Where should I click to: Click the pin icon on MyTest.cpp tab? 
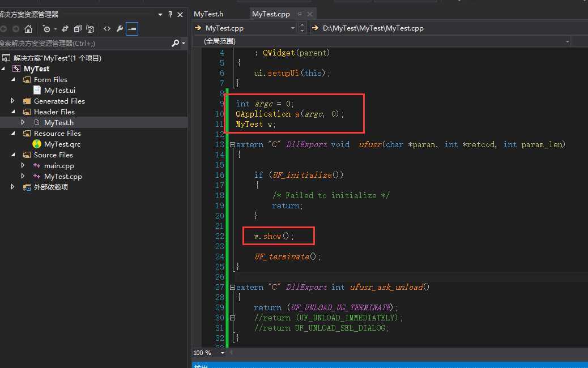coord(299,14)
